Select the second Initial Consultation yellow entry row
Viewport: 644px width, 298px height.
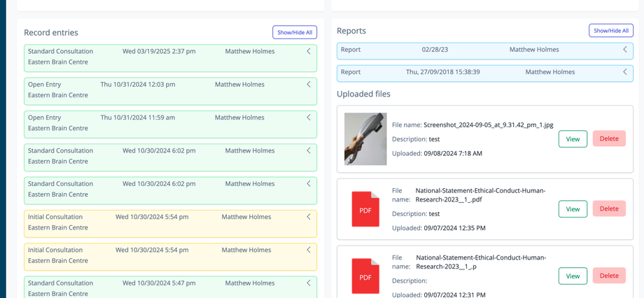[170, 257]
